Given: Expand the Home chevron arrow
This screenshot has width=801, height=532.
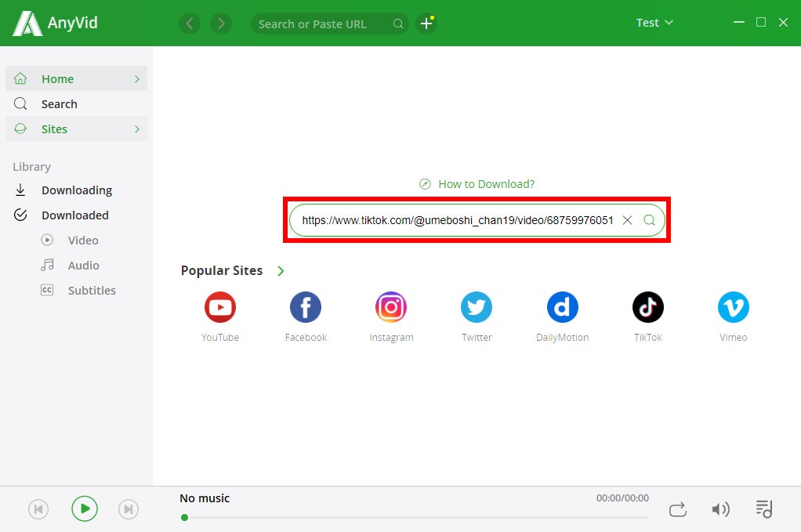Looking at the screenshot, I should (x=137, y=79).
